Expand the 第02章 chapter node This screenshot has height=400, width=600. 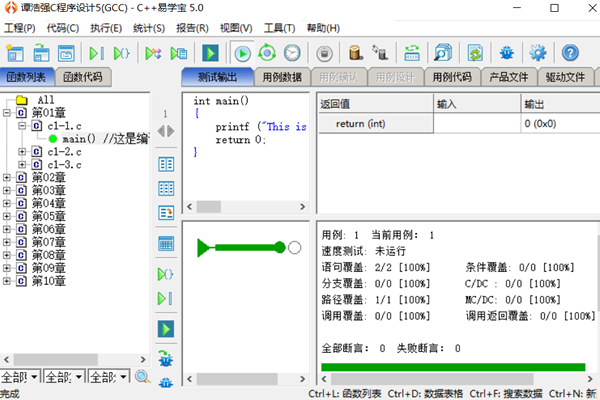pos(7,177)
